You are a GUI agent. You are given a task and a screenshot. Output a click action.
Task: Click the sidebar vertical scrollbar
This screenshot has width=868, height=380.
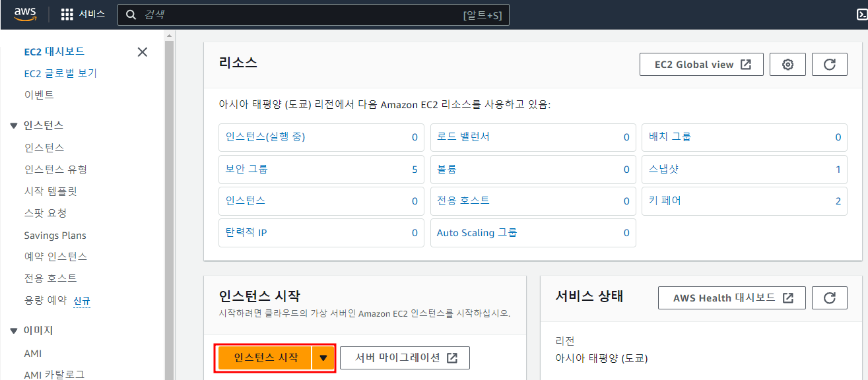point(170,210)
